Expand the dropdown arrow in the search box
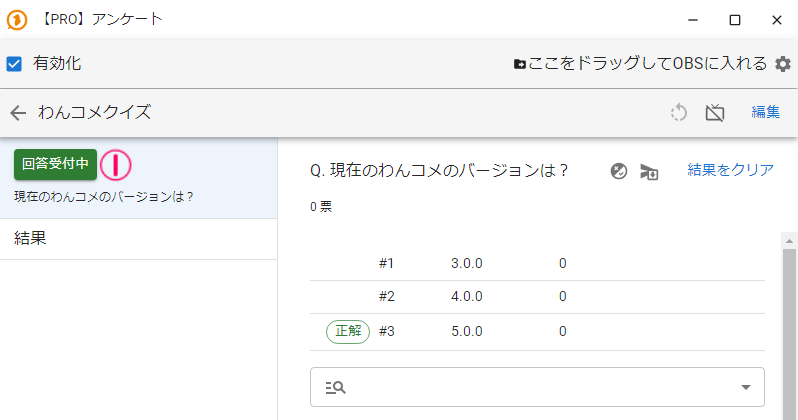798x420 pixels. point(745,387)
